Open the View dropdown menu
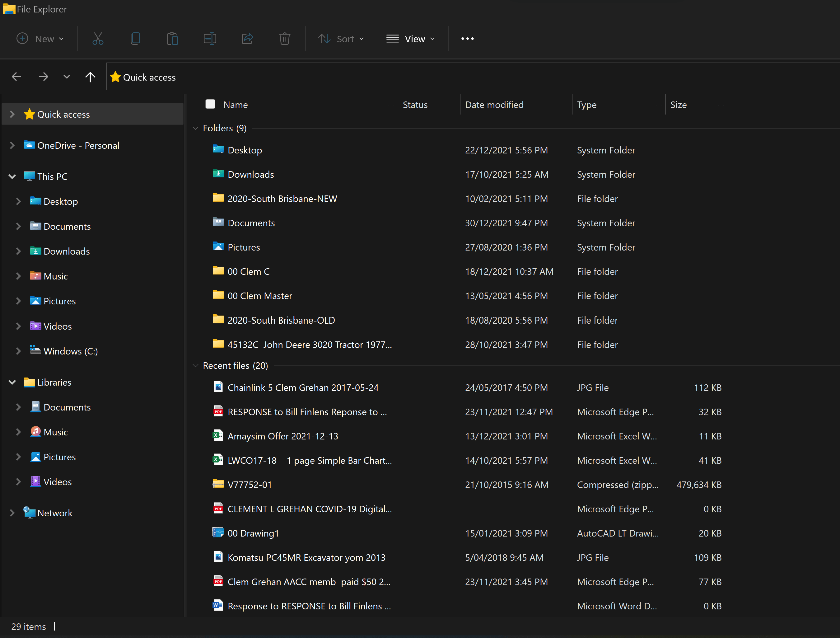840x638 pixels. (x=410, y=39)
